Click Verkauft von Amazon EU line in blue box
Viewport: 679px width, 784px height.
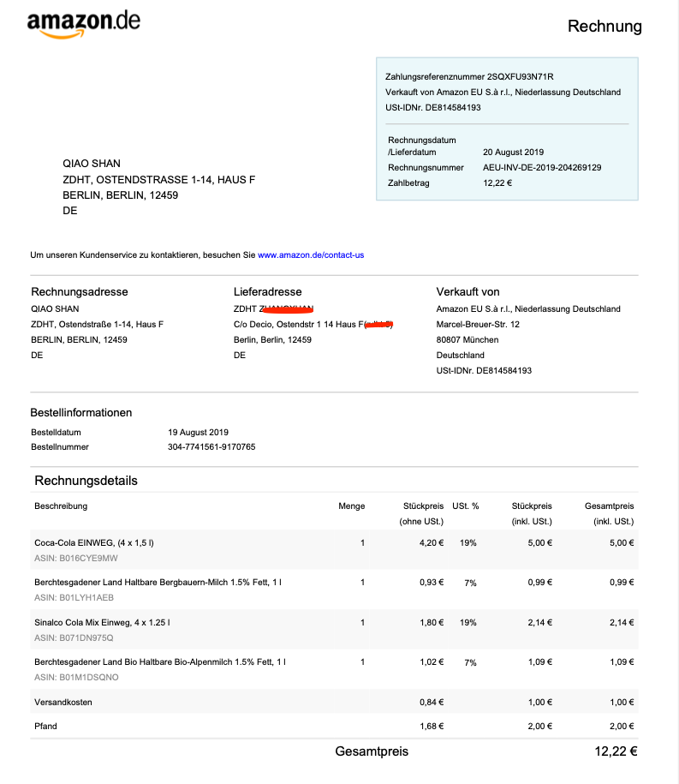click(x=503, y=92)
